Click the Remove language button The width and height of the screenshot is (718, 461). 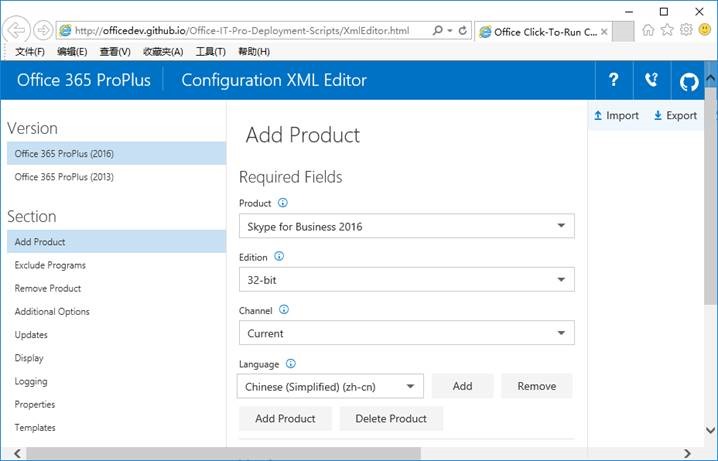point(537,386)
